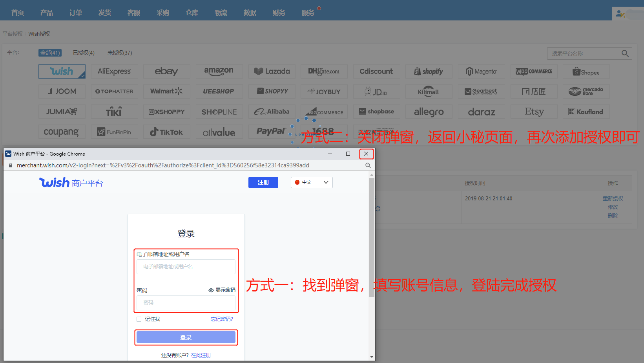Open the 财务 top menu
This screenshot has height=363, width=644.
pyautogui.click(x=279, y=13)
